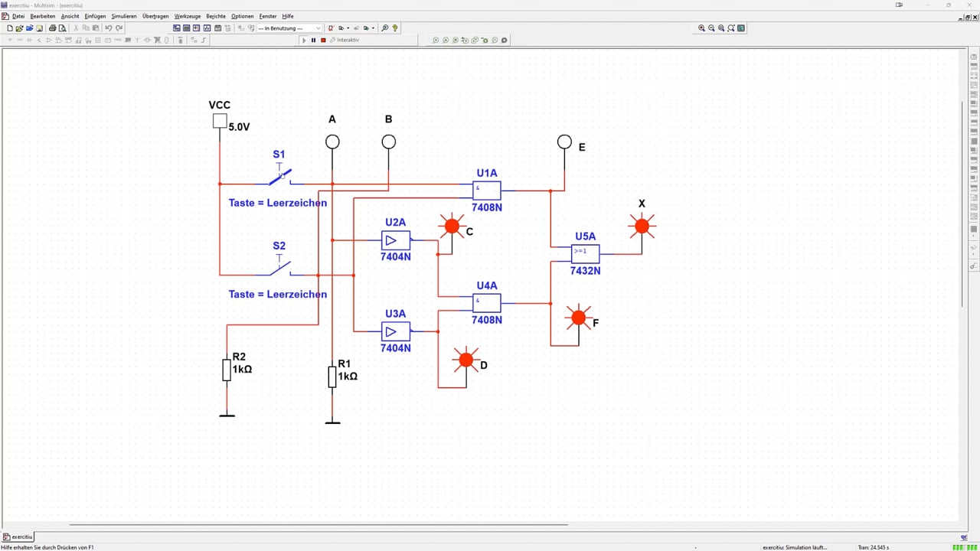Click the Save diskette icon

(39, 28)
